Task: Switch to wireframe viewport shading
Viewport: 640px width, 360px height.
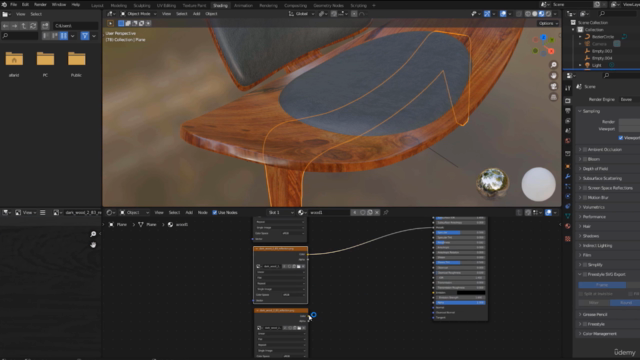Action: coord(528,14)
